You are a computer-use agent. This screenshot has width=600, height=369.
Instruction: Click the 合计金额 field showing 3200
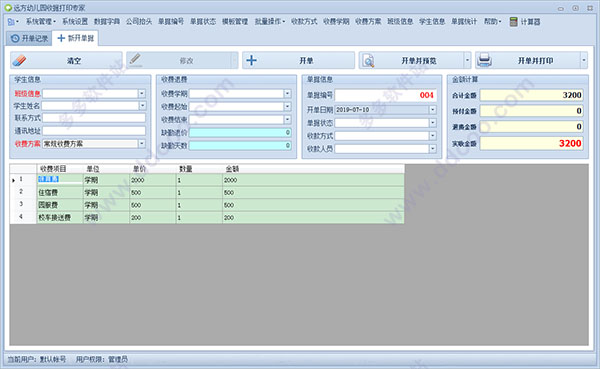[532, 95]
